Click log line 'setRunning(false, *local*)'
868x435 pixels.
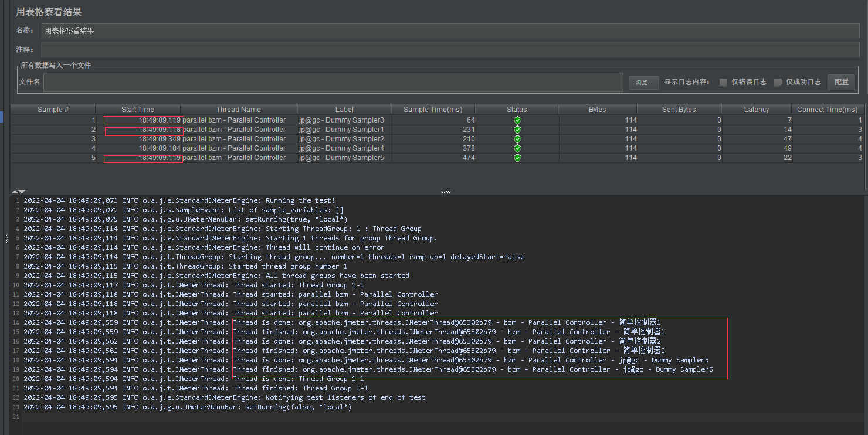pyautogui.click(x=188, y=407)
